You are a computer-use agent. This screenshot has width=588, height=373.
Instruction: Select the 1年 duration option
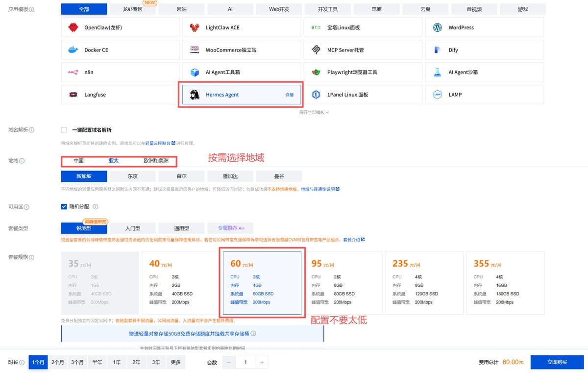pyautogui.click(x=117, y=362)
